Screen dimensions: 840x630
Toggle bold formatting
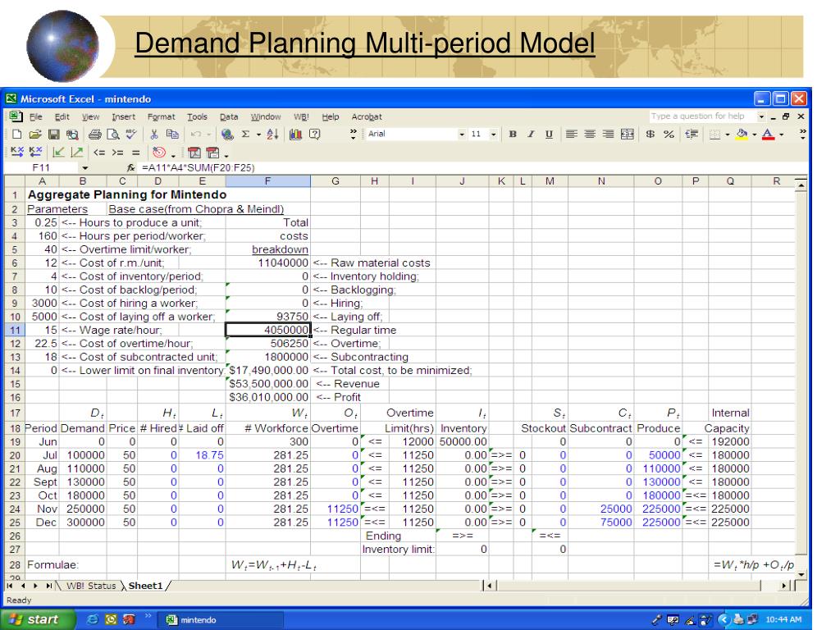513,134
